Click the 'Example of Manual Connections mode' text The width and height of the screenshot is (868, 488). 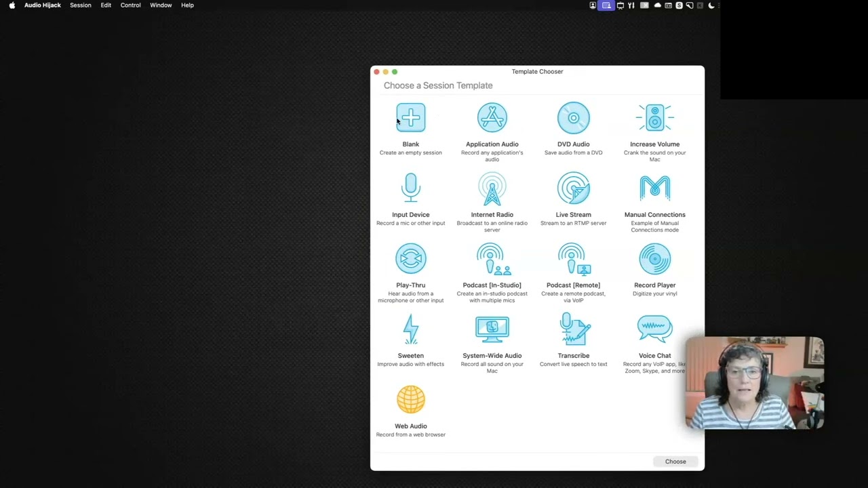coord(655,226)
